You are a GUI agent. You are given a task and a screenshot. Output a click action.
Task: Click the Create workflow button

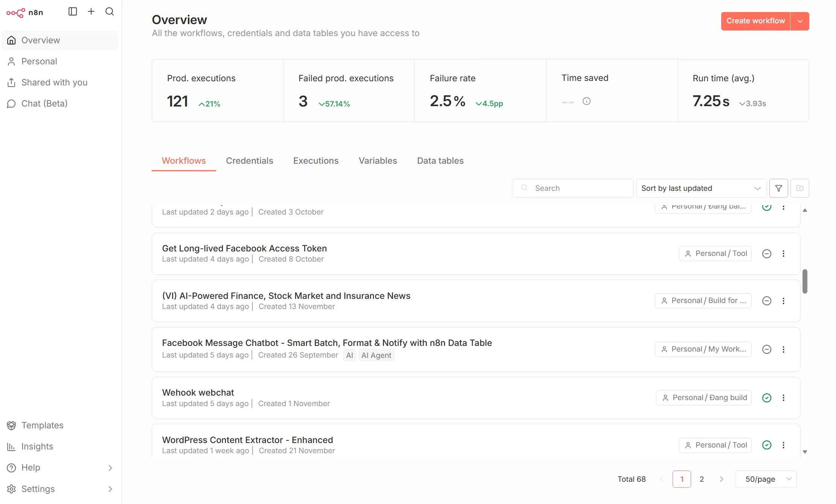point(755,21)
